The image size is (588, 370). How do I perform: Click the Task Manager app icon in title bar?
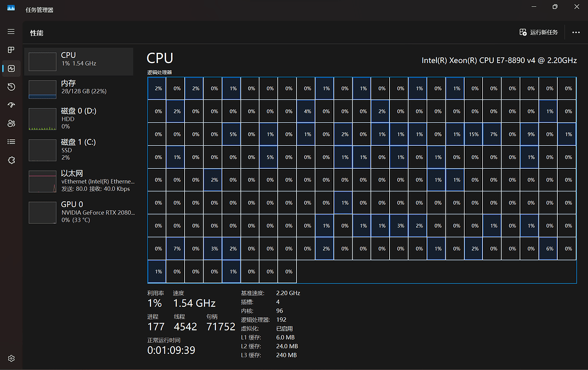point(11,8)
